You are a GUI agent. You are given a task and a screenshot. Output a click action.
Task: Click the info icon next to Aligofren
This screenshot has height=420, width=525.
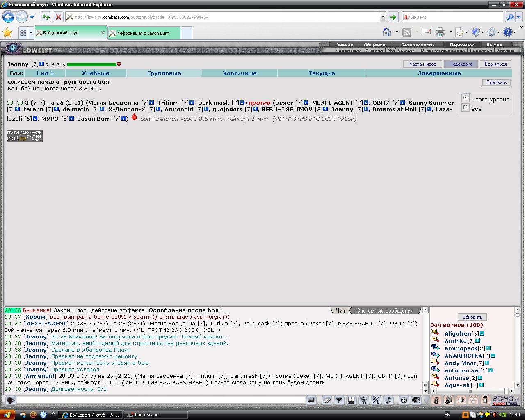pyautogui.click(x=482, y=333)
